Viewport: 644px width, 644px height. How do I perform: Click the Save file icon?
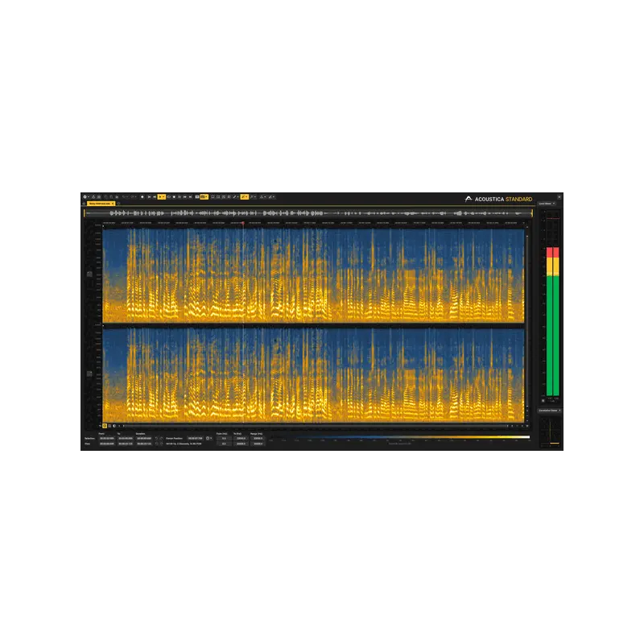pyautogui.click(x=93, y=197)
